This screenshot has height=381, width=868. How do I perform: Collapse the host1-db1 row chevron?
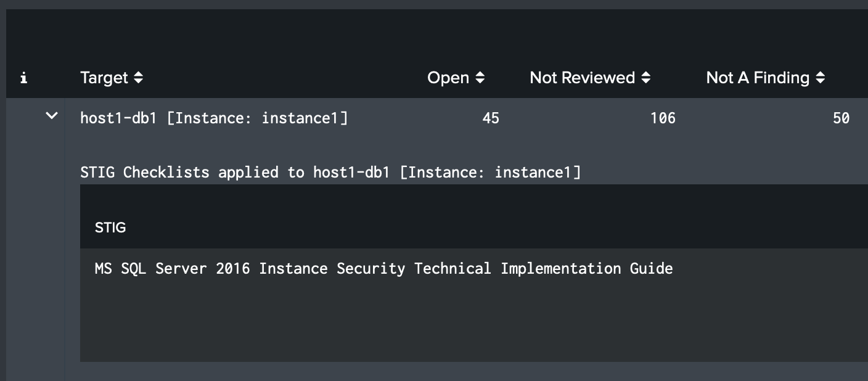(52, 115)
